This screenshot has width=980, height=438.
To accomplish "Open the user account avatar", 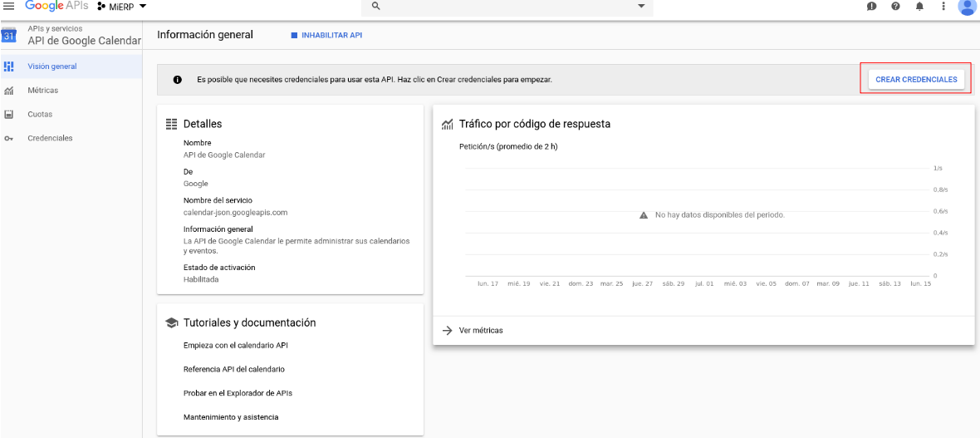I will (x=967, y=7).
